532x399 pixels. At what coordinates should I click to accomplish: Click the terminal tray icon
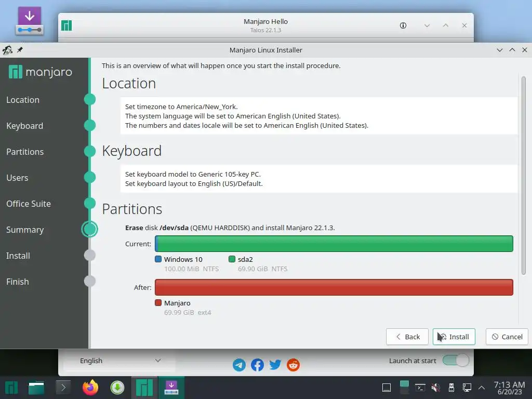(420, 388)
